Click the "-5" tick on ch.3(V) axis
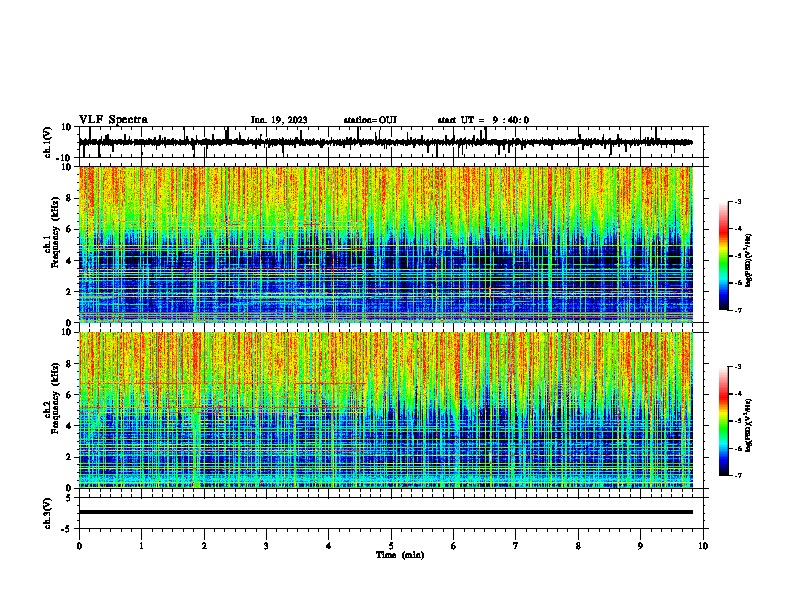This screenshot has width=792, height=612. point(67,529)
